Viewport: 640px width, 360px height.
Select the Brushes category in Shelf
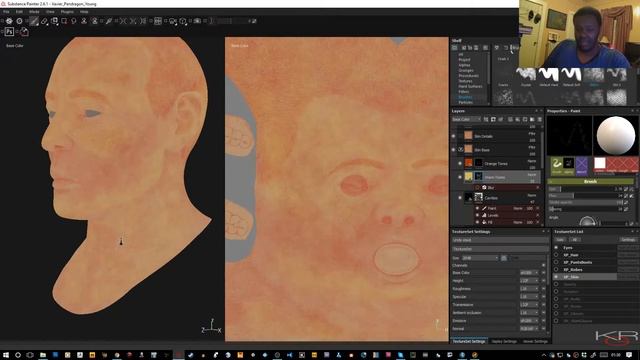(x=465, y=97)
